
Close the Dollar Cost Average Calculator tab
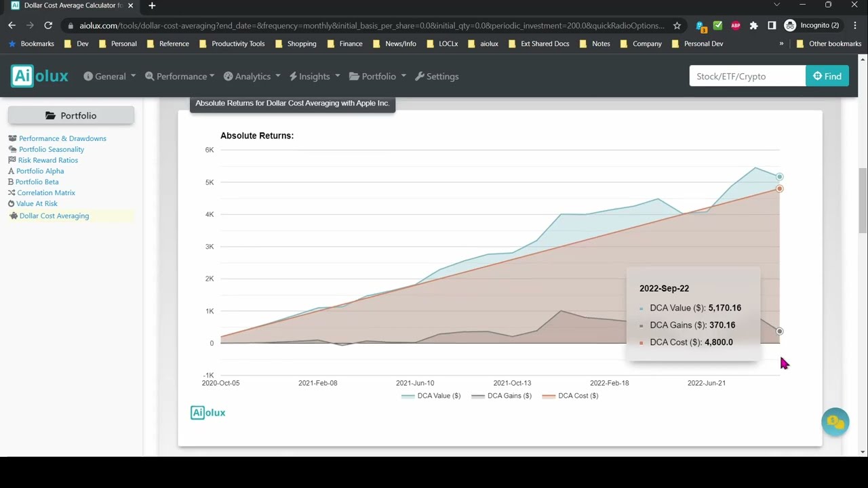pyautogui.click(x=130, y=5)
